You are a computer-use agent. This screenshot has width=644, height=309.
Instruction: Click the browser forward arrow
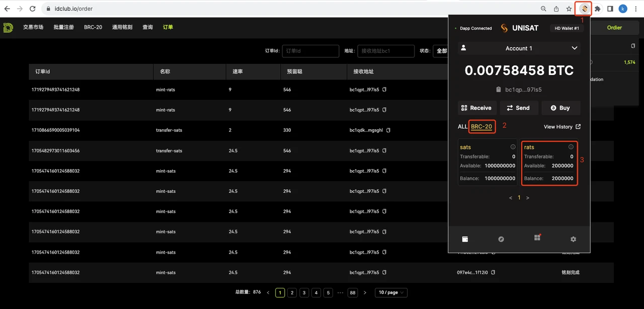click(20, 9)
